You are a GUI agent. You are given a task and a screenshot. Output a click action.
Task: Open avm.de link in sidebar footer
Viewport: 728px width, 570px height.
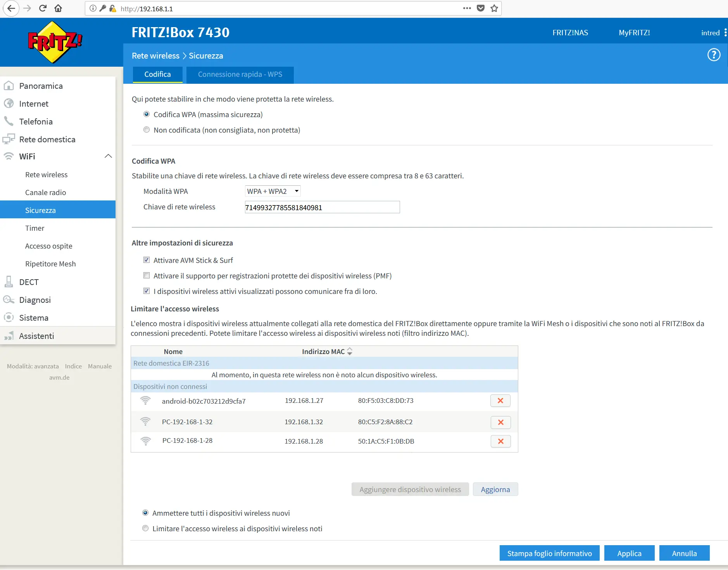pyautogui.click(x=59, y=377)
